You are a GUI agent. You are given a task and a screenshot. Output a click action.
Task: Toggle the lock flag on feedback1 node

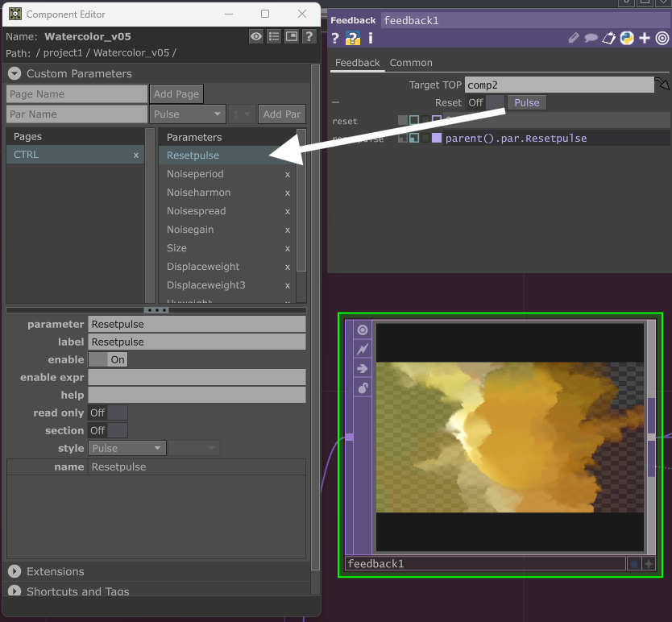pyautogui.click(x=363, y=388)
